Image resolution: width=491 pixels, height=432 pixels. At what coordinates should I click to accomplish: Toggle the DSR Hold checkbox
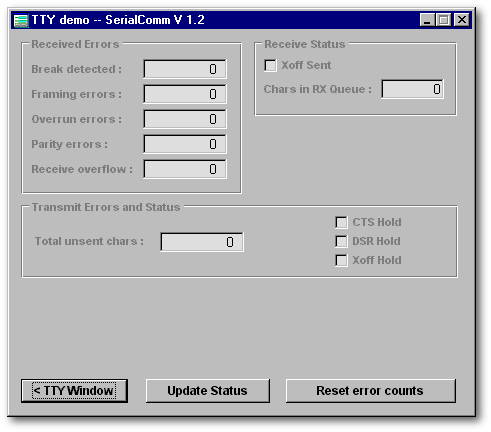[x=341, y=241]
